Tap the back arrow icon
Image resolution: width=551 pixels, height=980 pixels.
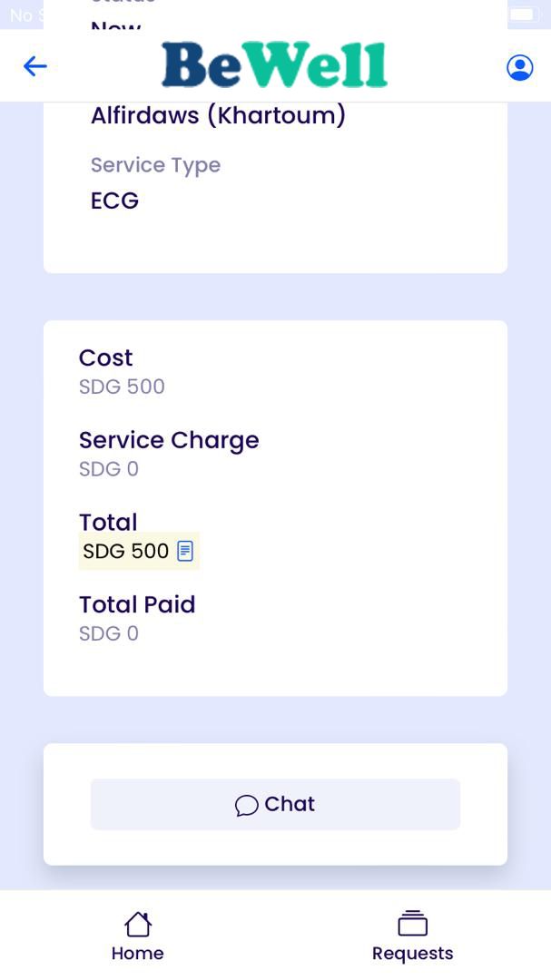coord(35,66)
